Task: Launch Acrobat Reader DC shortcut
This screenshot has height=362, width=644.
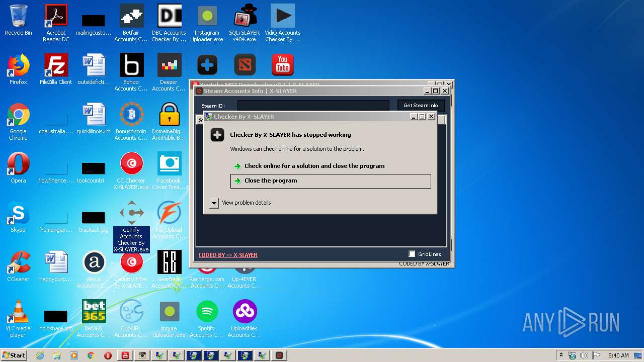Action: point(56,23)
